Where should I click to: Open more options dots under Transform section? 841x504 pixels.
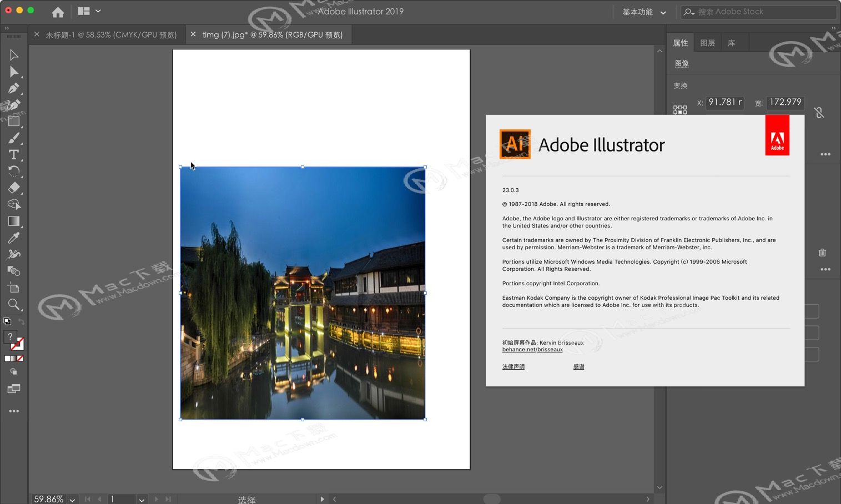[x=825, y=154]
